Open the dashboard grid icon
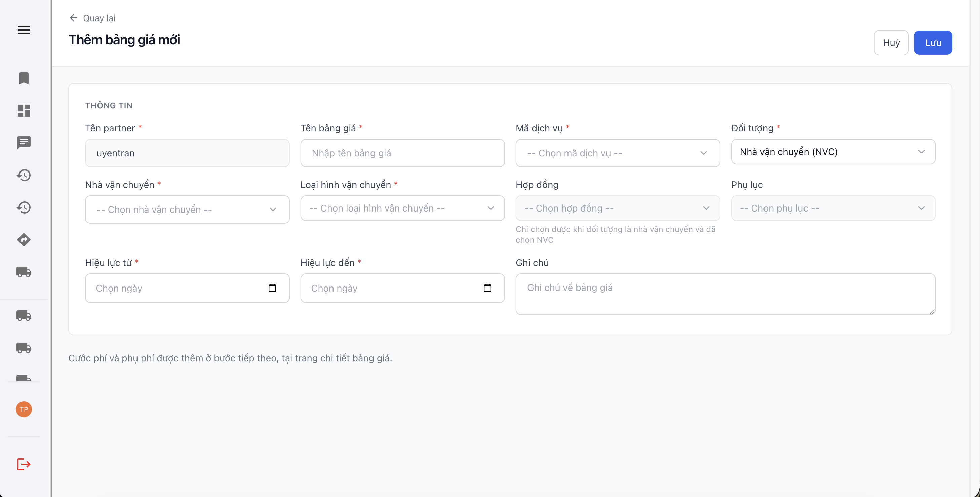980x497 pixels. pos(24,110)
